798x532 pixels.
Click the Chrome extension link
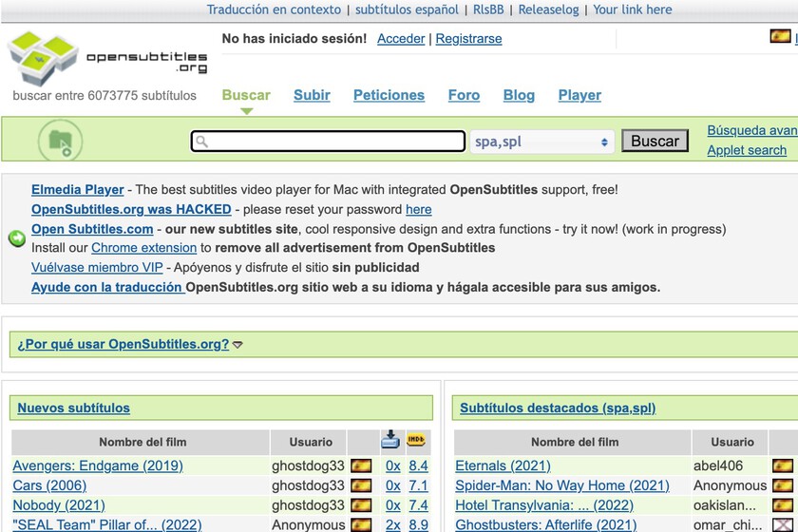144,248
